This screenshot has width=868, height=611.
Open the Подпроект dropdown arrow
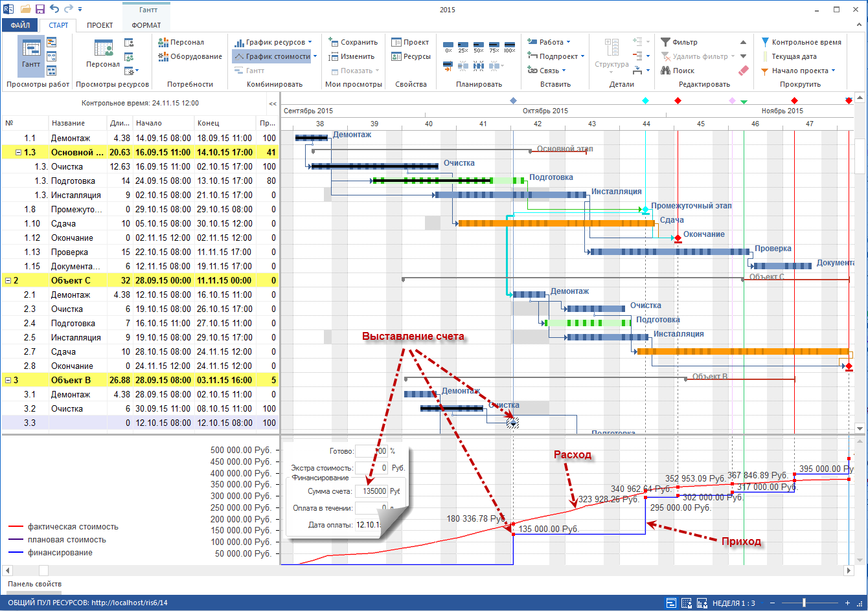[x=583, y=56]
